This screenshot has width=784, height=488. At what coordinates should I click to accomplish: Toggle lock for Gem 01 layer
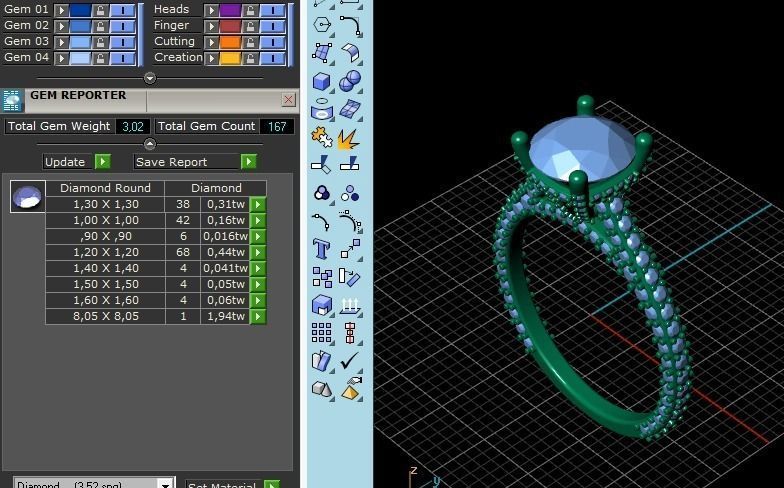[100, 10]
